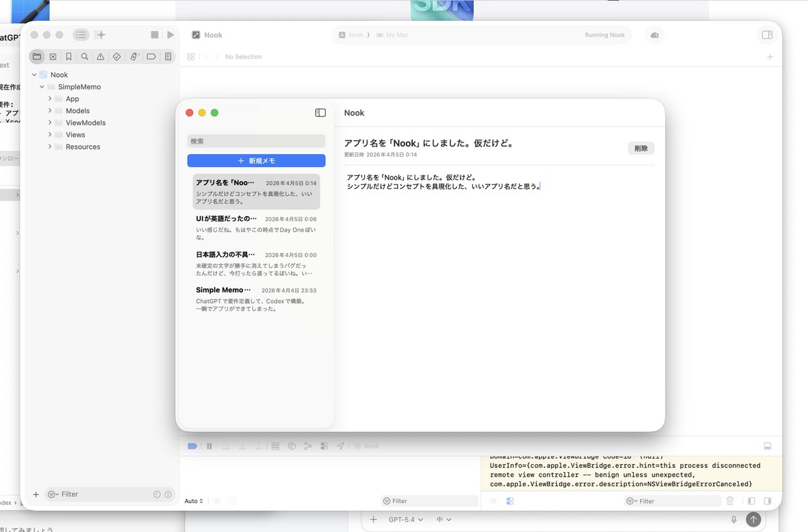Click the 新規メモ new memo button

pos(257,161)
